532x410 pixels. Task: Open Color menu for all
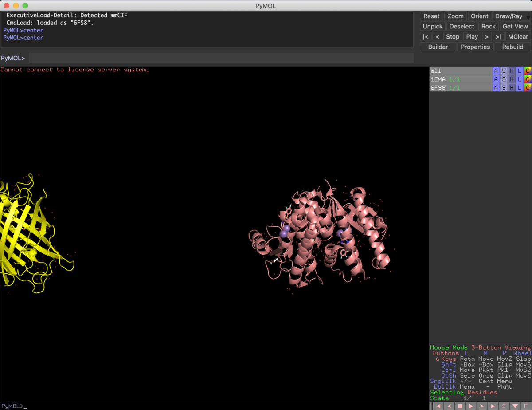point(528,71)
